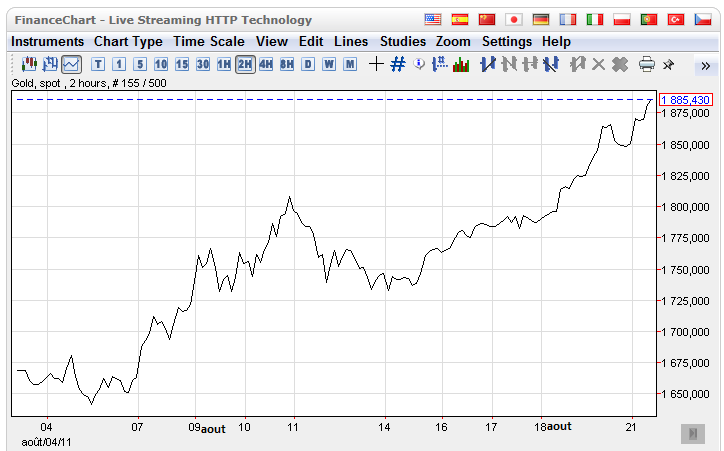Toggle the 2H time scale button

(245, 64)
